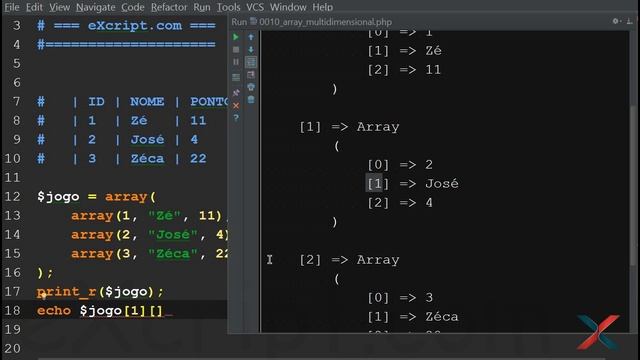The image size is (640, 360).
Task: Click gutter line number 5
Action: [x=16, y=63]
